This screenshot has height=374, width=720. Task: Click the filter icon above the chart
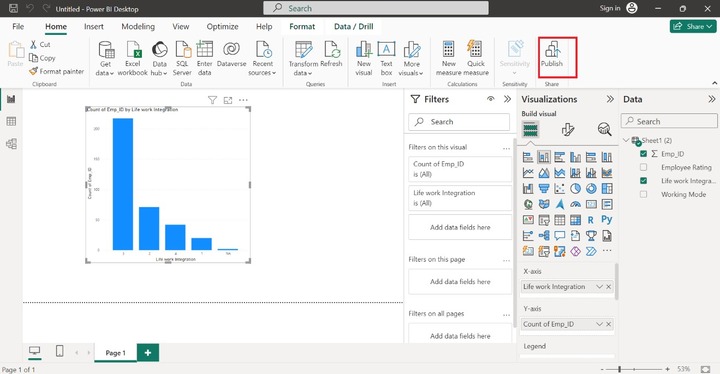(212, 100)
